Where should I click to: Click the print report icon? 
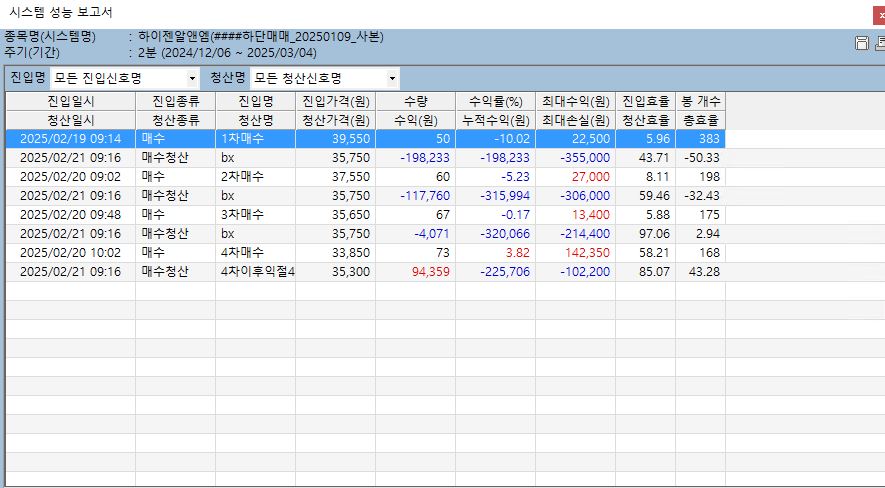[879, 43]
